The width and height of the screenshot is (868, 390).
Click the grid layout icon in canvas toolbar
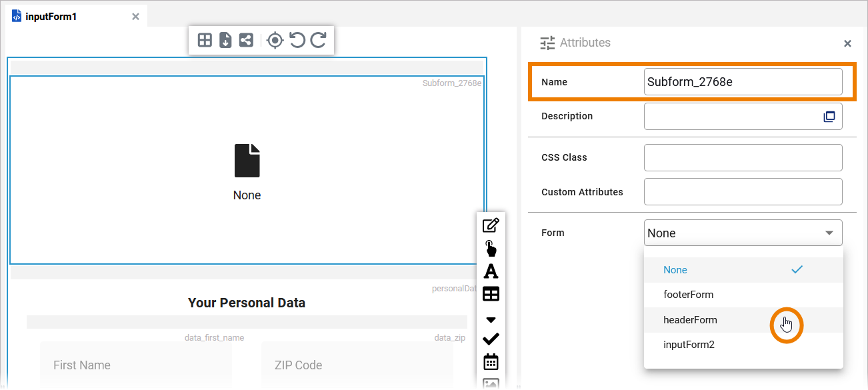205,41
